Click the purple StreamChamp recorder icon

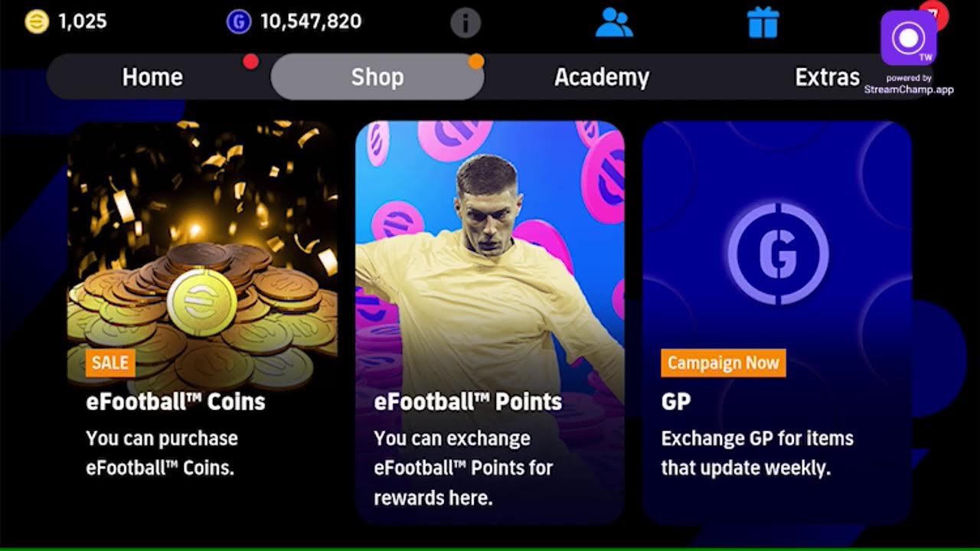coord(909,38)
